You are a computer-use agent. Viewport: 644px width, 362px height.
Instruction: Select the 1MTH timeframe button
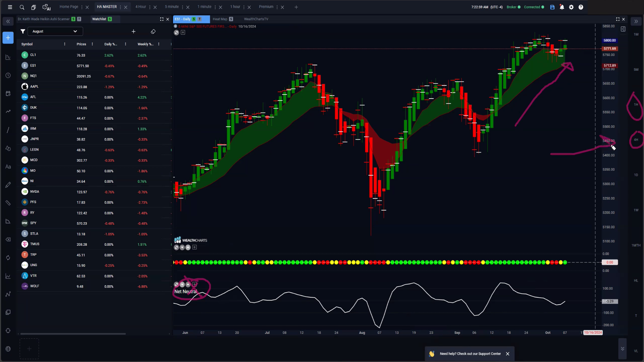tap(636, 245)
